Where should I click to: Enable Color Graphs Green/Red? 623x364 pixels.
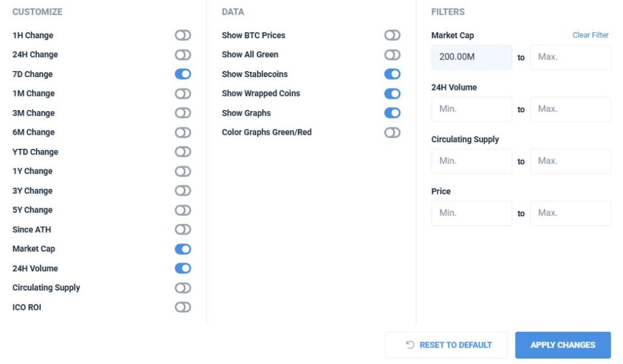(x=392, y=132)
